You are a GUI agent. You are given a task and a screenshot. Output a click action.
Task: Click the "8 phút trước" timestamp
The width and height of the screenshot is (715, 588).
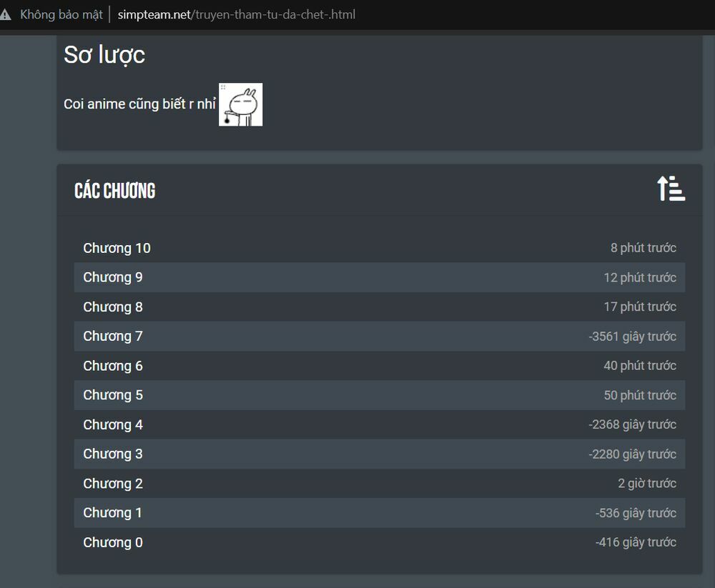643,248
